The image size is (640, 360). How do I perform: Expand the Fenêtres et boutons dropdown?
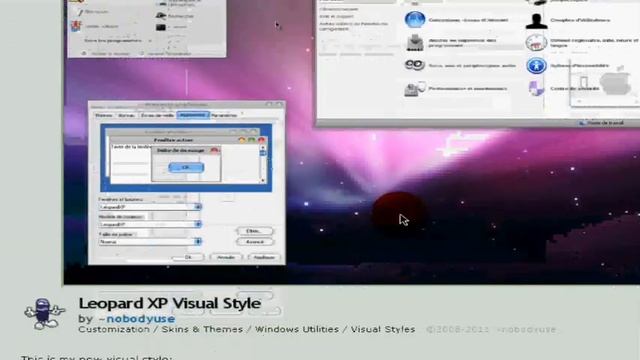tap(198, 207)
